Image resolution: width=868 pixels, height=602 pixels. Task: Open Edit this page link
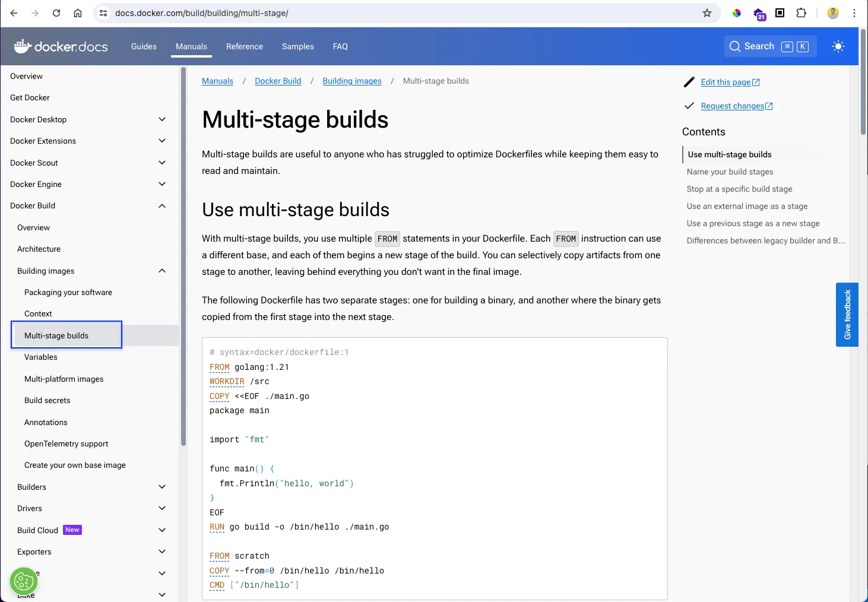point(730,82)
